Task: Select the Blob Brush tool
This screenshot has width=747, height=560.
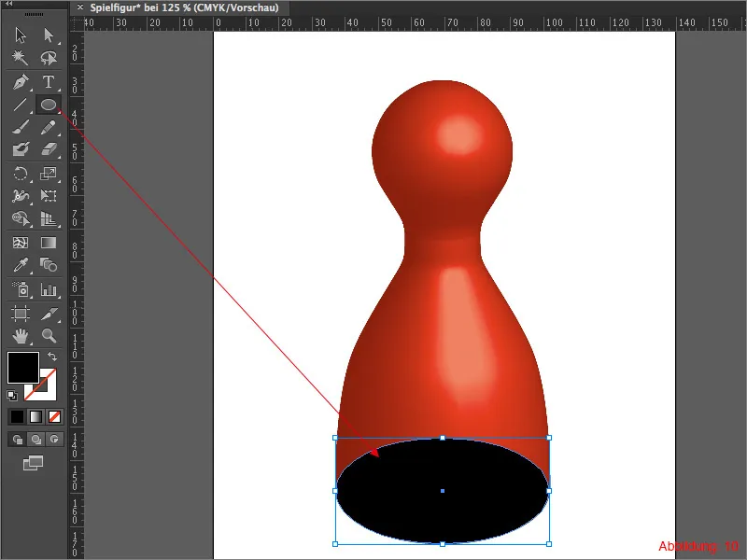Action: click(21, 149)
